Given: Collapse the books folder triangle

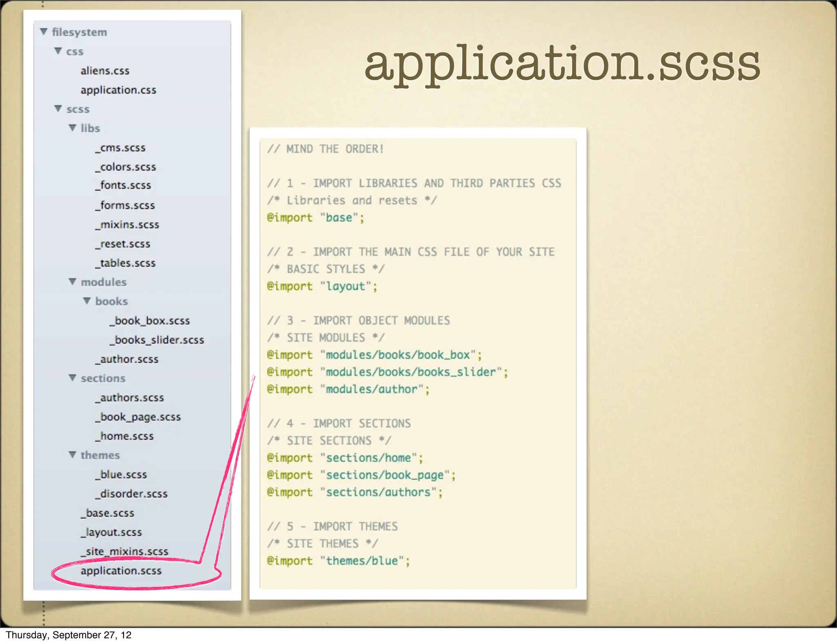Looking at the screenshot, I should (87, 301).
